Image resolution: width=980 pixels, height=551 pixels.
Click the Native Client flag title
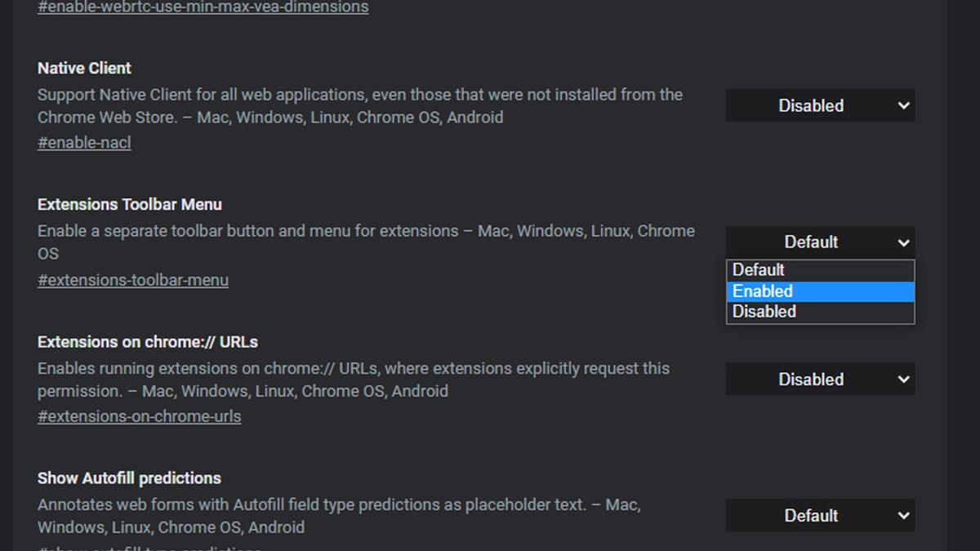point(84,69)
